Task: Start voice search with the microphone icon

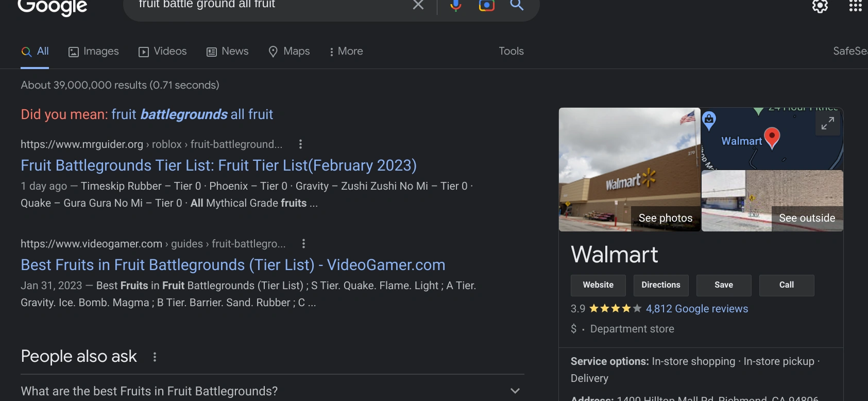Action: (455, 6)
